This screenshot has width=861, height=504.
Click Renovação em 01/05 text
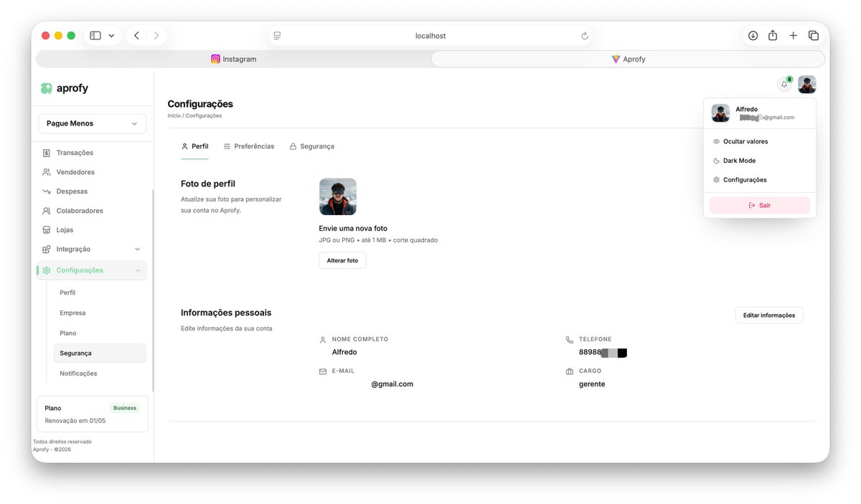coord(75,421)
